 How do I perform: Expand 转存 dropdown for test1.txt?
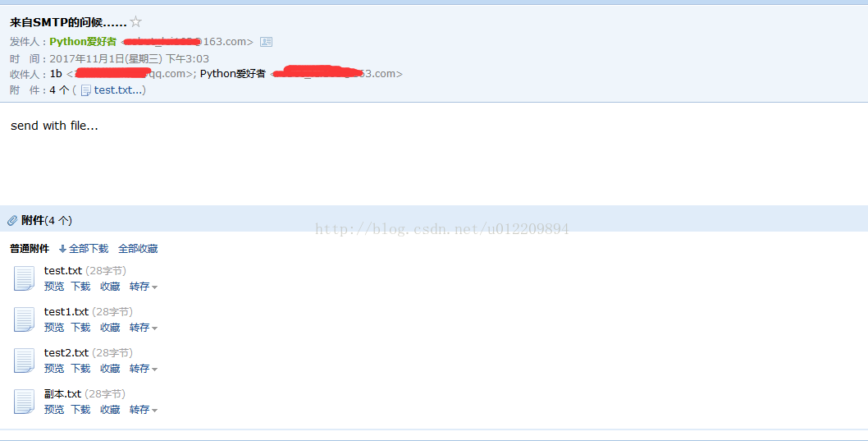point(144,328)
